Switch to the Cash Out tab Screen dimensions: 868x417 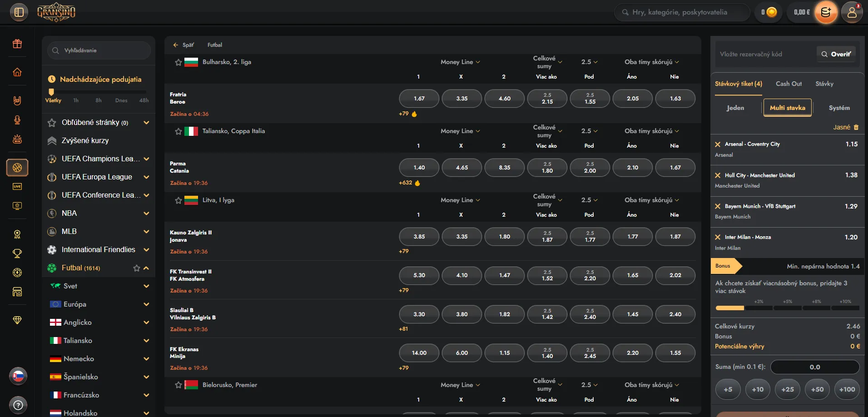pyautogui.click(x=789, y=84)
